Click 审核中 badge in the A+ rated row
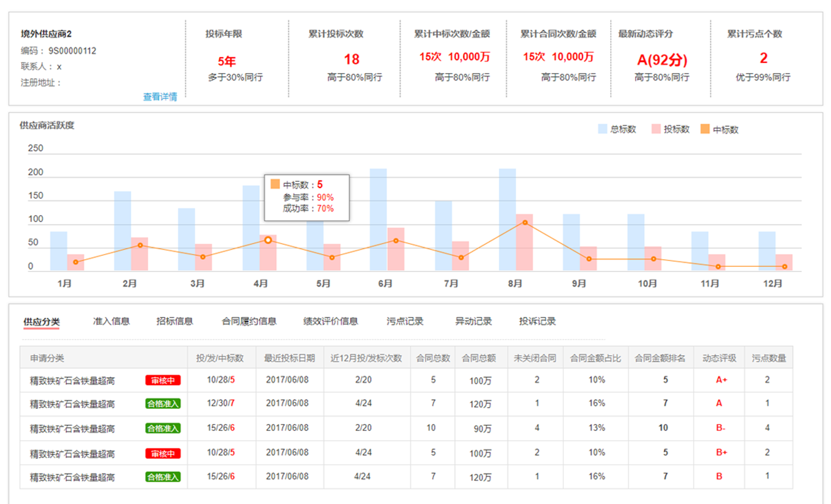Viewport: 831px width, 504px height. point(163,380)
